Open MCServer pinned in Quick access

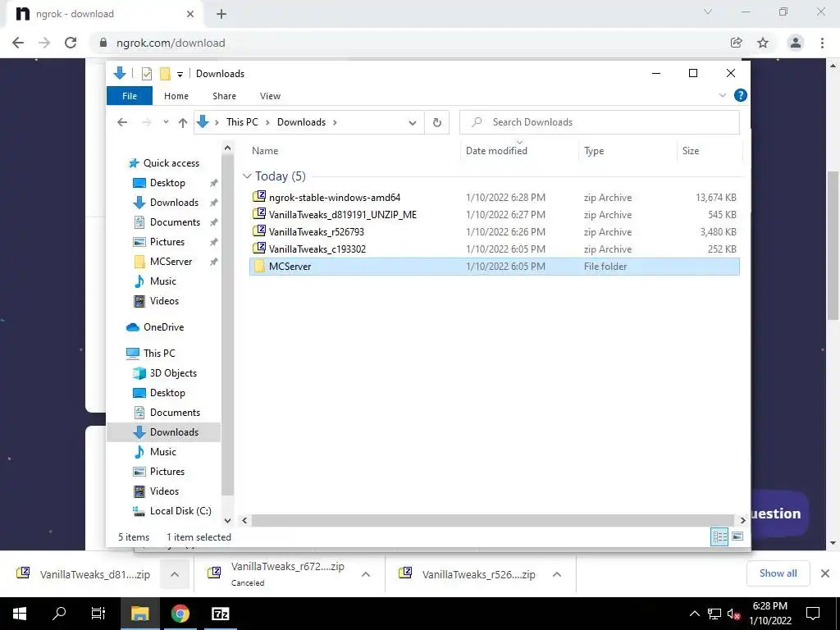coord(171,262)
